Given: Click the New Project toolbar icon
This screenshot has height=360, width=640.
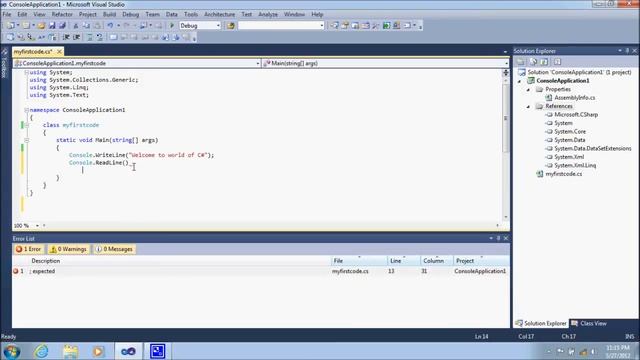Looking at the screenshot, I should click(11, 26).
